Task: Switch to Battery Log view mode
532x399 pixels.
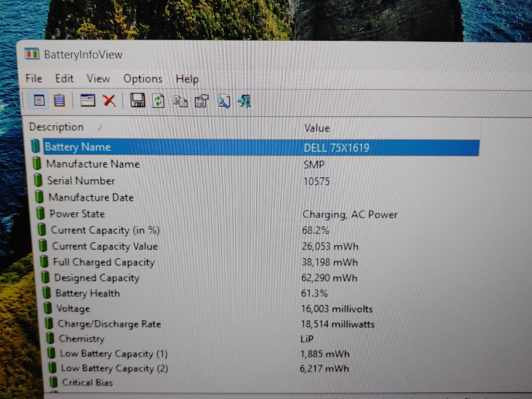Action: (59, 100)
